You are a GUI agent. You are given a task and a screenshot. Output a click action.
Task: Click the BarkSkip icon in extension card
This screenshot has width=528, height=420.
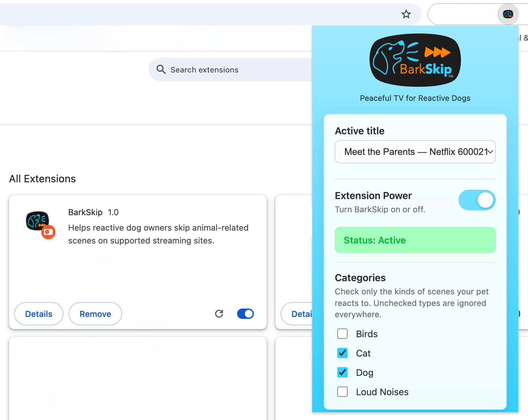click(37, 221)
